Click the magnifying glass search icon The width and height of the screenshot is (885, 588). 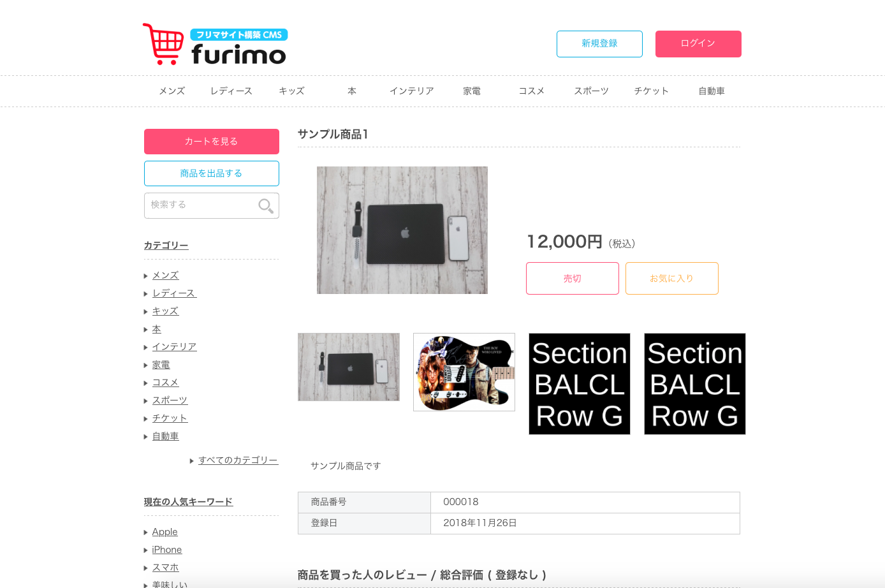pos(265,205)
